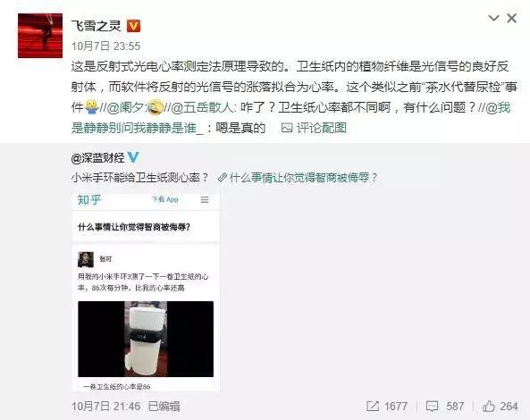Screen dimensions: 530x420
Task: Open the 10月7日 23:55 timestamp
Action: [x=105, y=46]
